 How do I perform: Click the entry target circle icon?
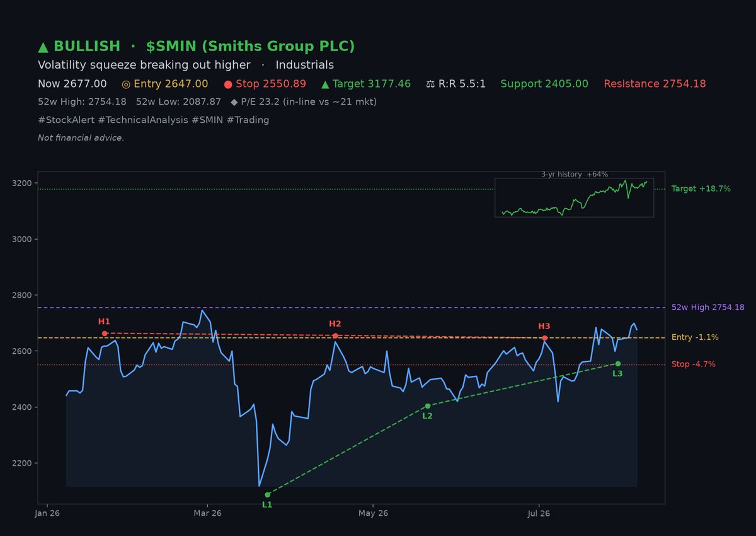[126, 84]
